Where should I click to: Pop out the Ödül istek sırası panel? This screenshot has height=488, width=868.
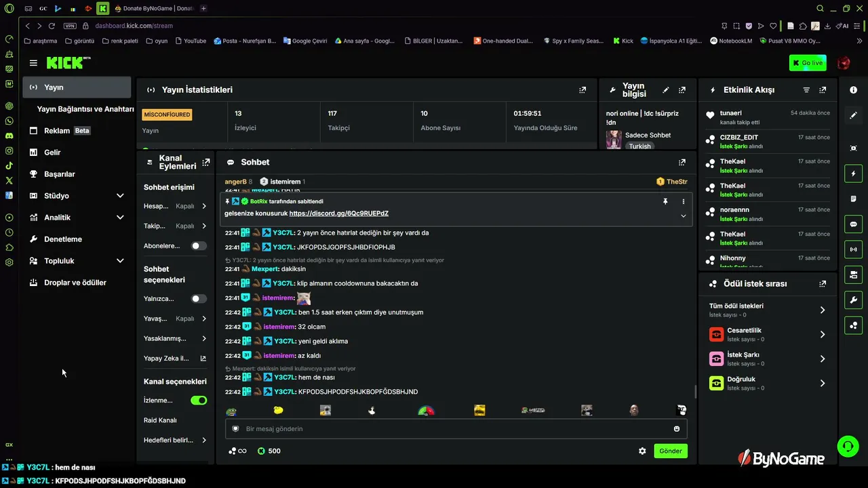coord(823,284)
